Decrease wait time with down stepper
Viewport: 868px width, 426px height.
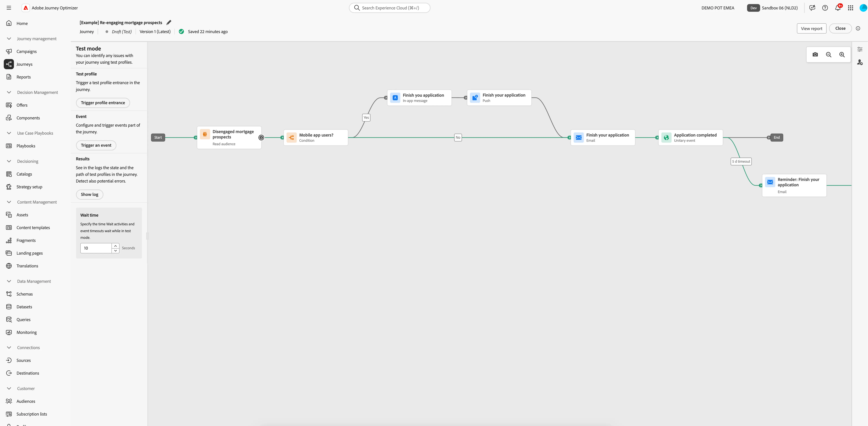[116, 251]
